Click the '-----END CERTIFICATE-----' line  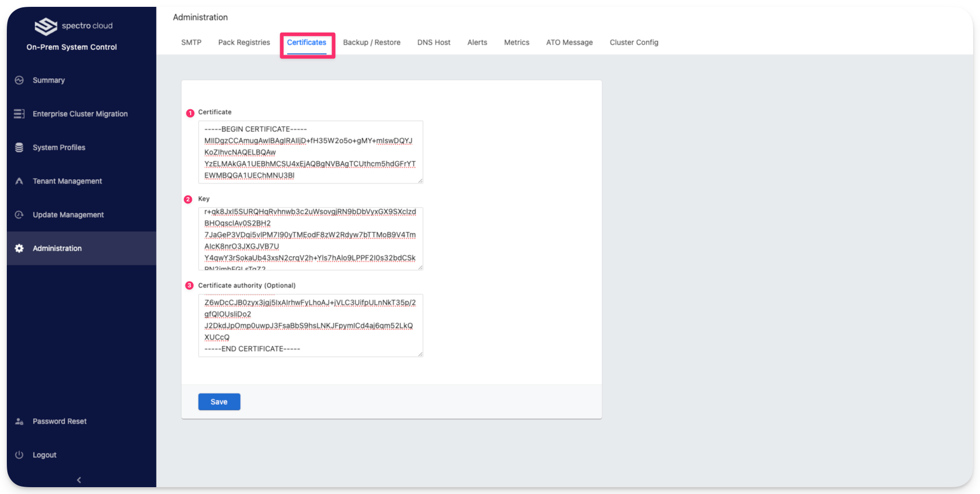(252, 349)
